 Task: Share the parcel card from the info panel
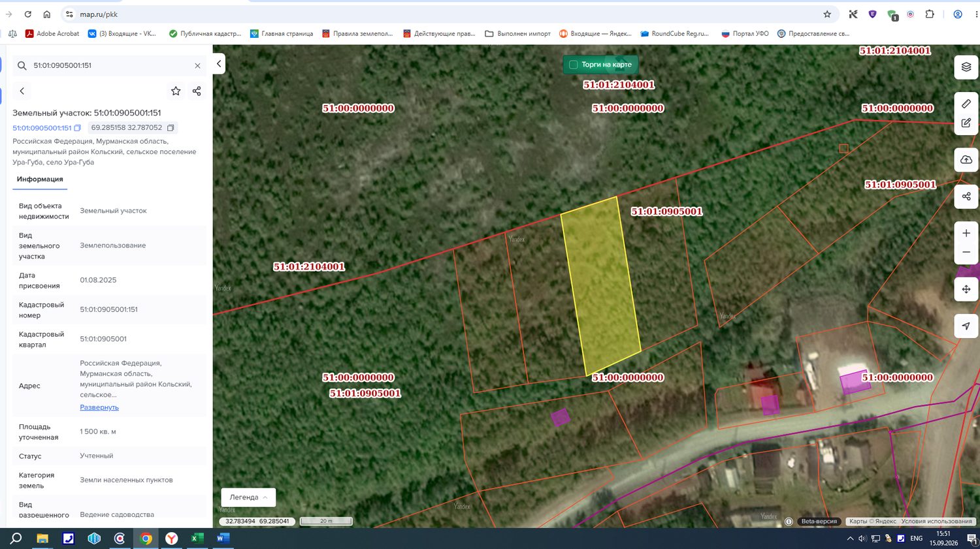[x=197, y=91]
